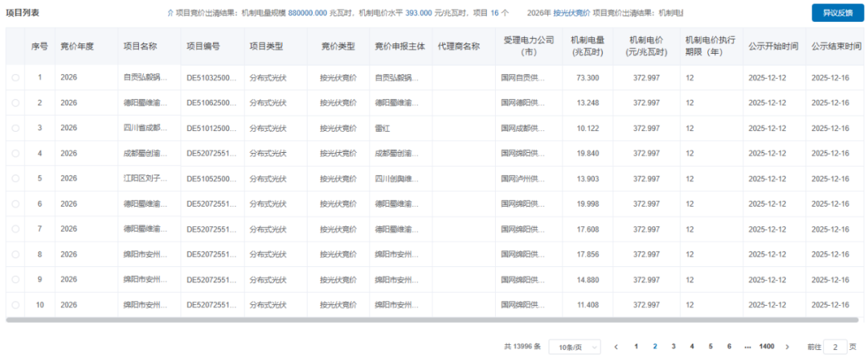Go to previous page with left arrow

(616, 347)
